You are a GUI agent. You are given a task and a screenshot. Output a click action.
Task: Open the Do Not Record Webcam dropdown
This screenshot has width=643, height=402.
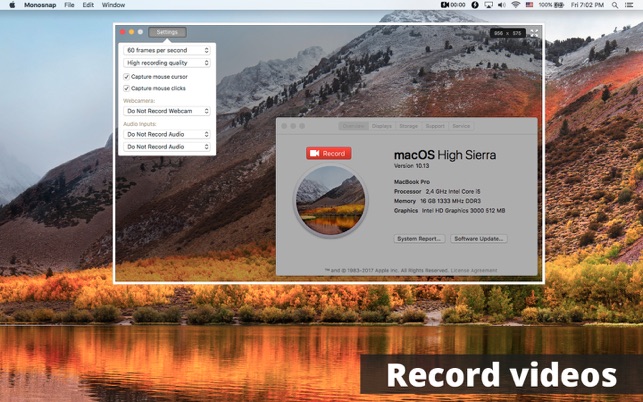[167, 111]
